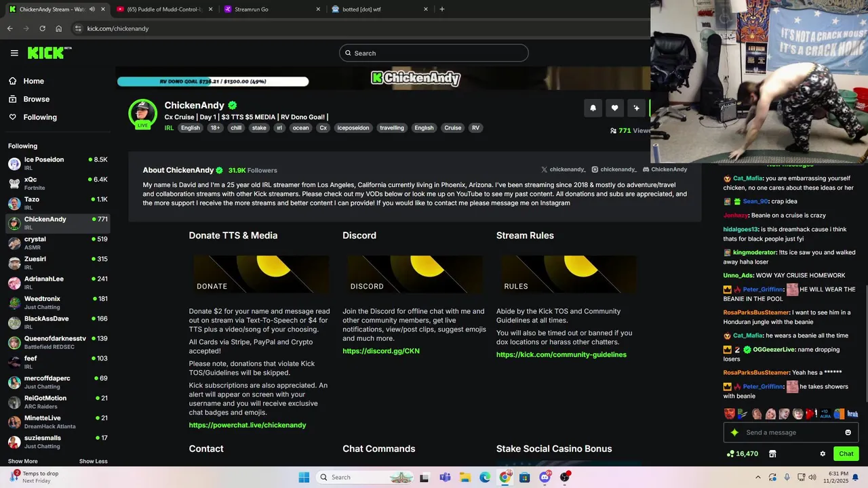Click the DONATE banner image

(x=261, y=274)
